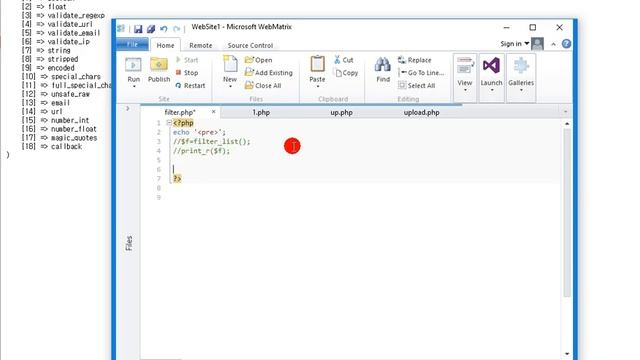Click the closing ?> PHP tag
Viewport: 640px width, 360px height.
point(177,178)
